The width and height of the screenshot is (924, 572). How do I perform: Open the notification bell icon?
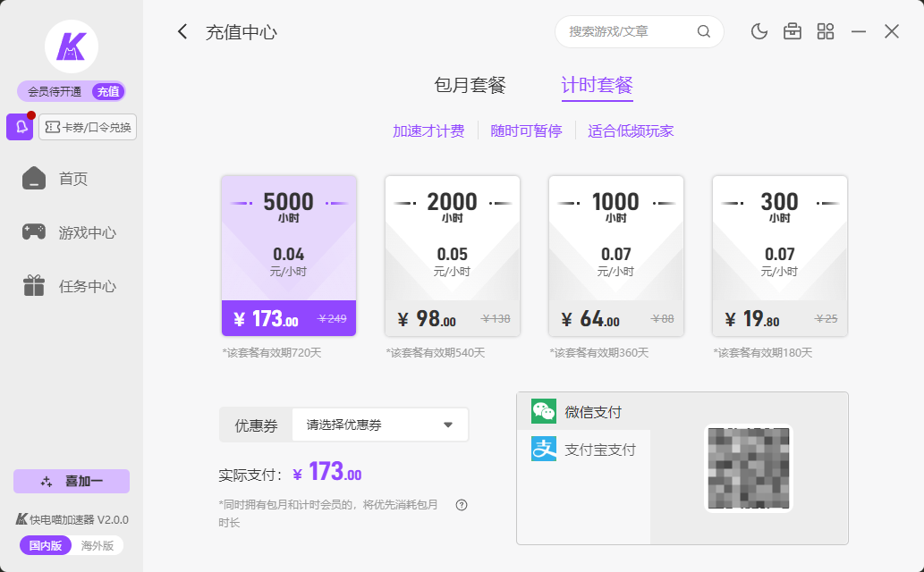click(20, 127)
